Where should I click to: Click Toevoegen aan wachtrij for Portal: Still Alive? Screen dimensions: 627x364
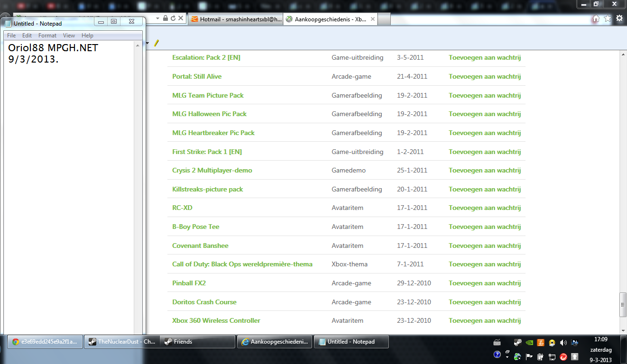[x=485, y=76]
